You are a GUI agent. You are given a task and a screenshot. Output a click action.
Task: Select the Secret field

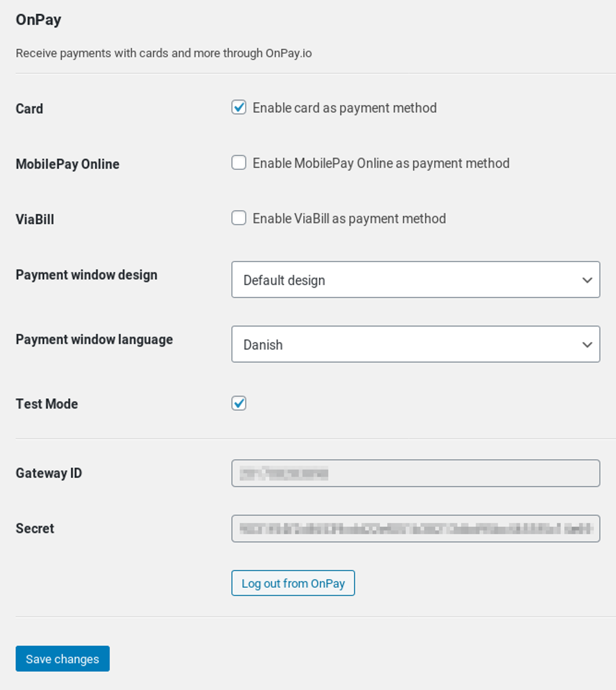pyautogui.click(x=415, y=528)
